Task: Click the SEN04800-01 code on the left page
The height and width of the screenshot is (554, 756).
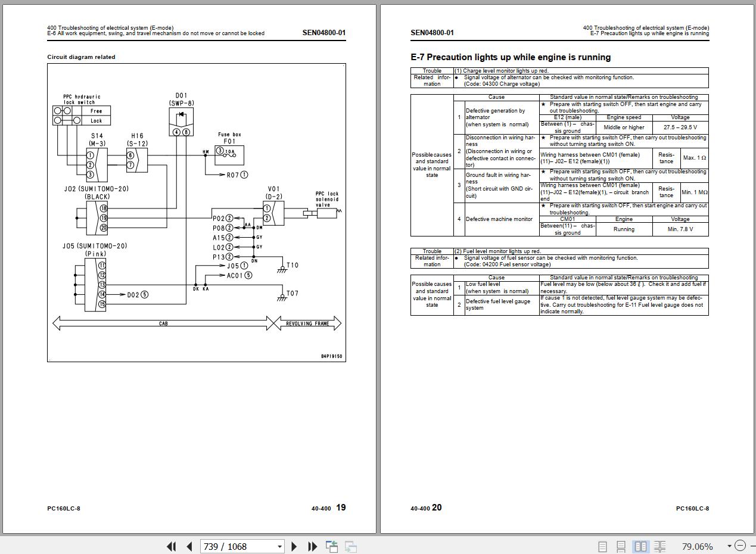Action: (x=323, y=33)
